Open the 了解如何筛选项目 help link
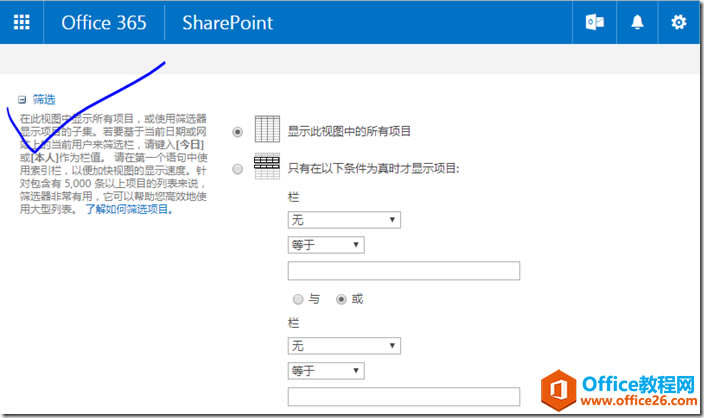The image size is (704, 418). coord(129,209)
